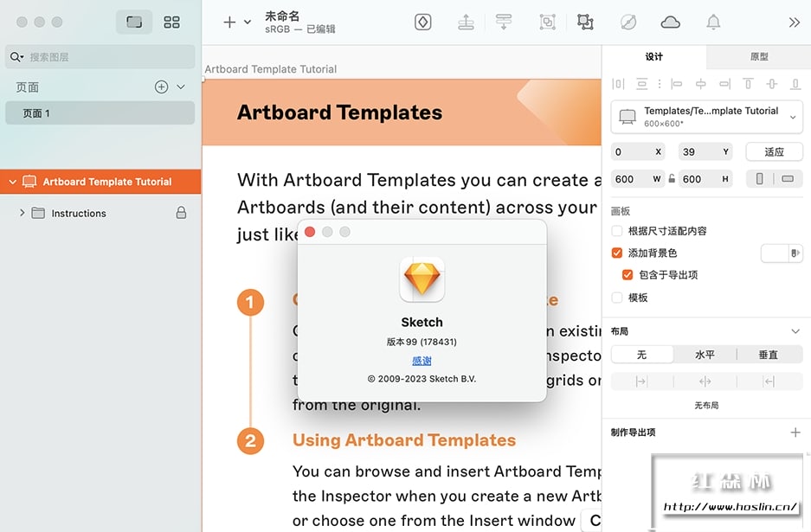Select the 垂直 layout option
The height and width of the screenshot is (532, 811).
[x=769, y=355]
